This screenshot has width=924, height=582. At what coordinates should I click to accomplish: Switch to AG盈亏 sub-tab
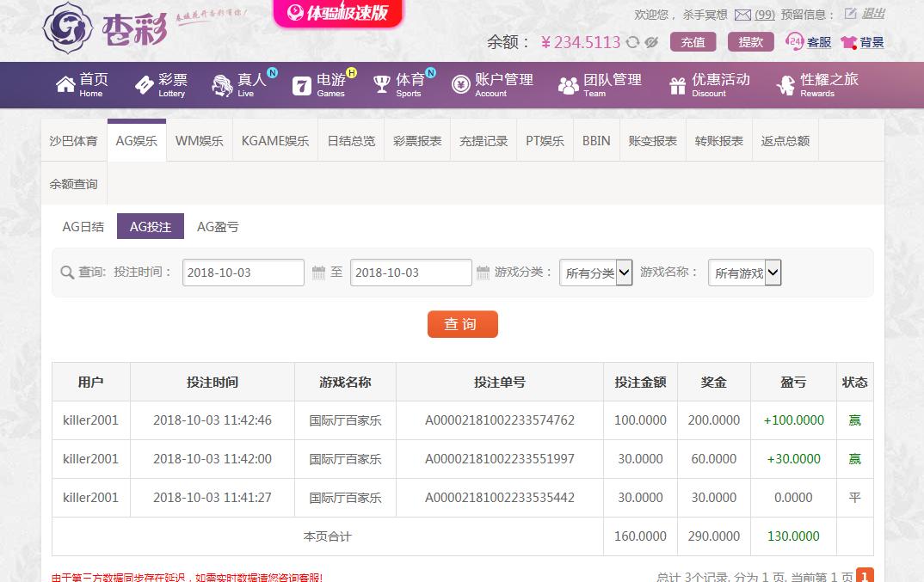tap(218, 227)
